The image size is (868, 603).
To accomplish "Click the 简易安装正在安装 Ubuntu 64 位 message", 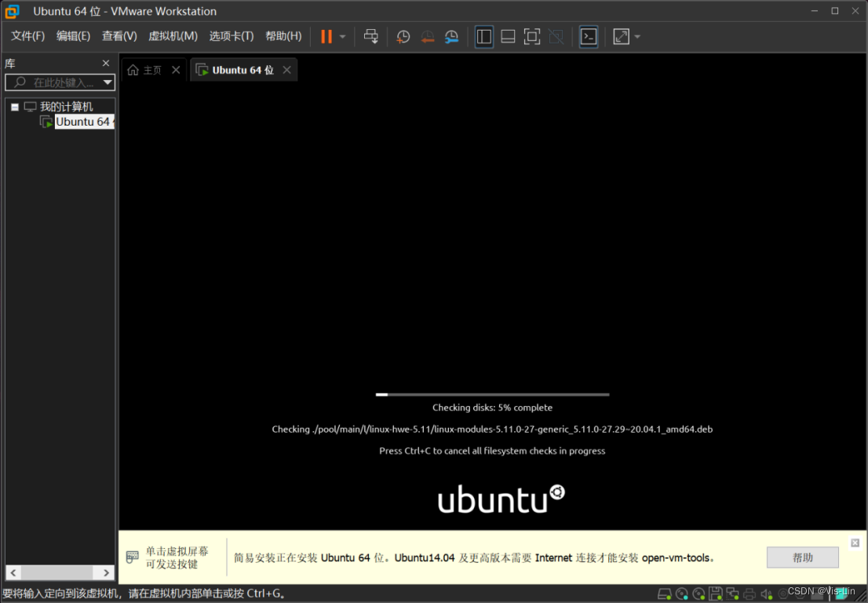I will click(474, 557).
